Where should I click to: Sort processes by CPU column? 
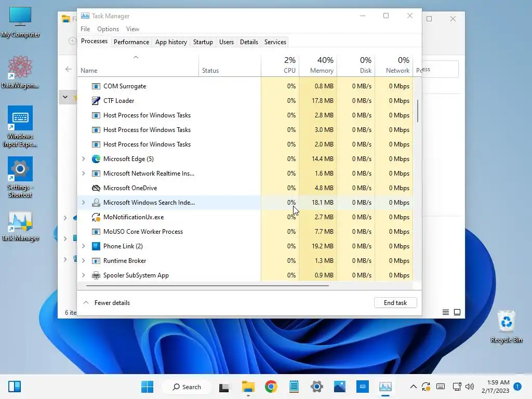280,65
